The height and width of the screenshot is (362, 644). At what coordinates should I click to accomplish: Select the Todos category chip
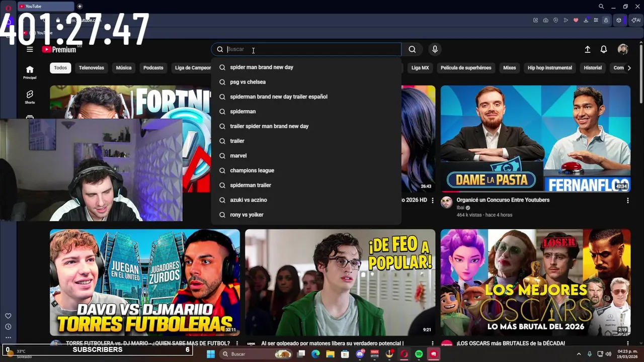tap(60, 68)
